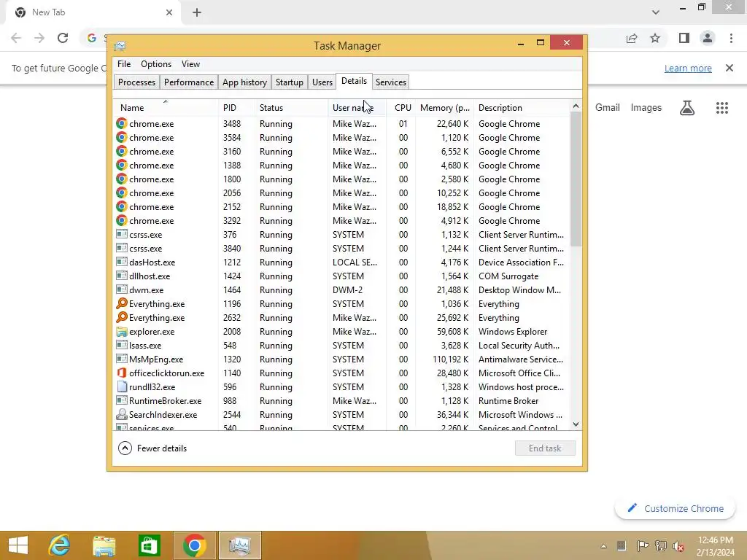Select chrome.exe icon with PID 3488

point(122,124)
